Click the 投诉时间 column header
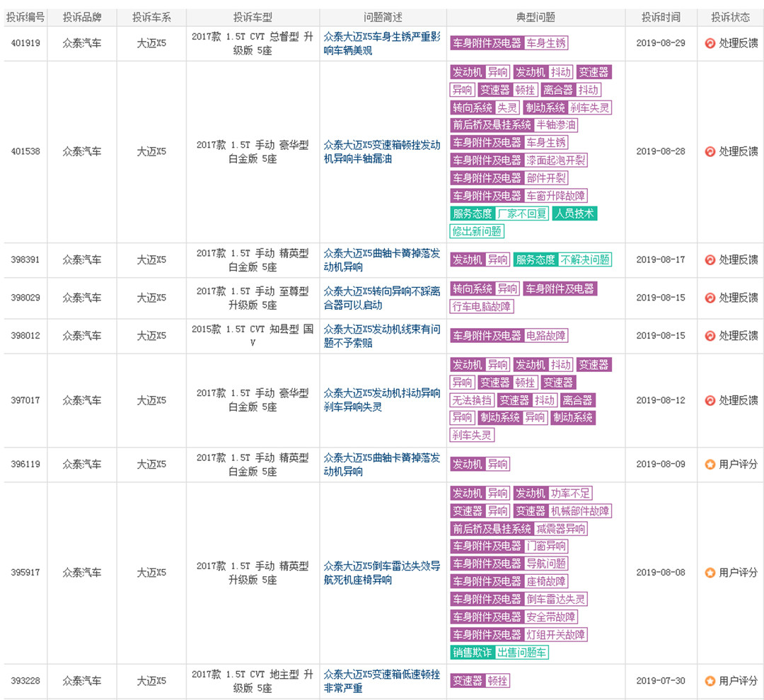Image resolution: width=764 pixels, height=700 pixels. 661,17
